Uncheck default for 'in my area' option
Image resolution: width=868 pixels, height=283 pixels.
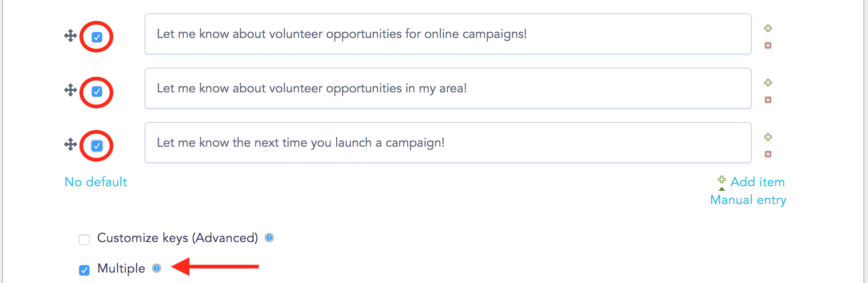pyautogui.click(x=97, y=92)
